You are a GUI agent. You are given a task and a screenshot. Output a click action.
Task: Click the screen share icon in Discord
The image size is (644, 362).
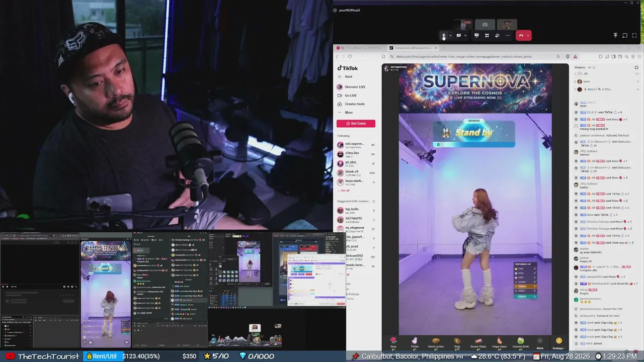click(476, 35)
